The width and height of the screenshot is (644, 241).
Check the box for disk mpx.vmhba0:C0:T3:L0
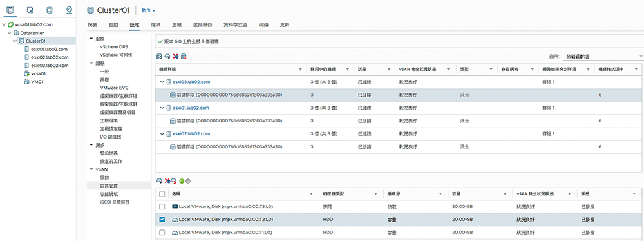click(x=162, y=206)
